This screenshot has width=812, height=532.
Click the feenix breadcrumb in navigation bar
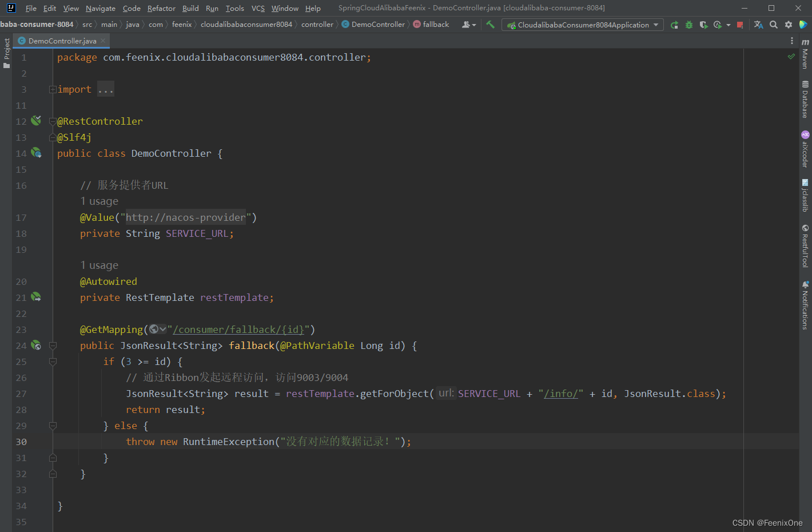[182, 25]
